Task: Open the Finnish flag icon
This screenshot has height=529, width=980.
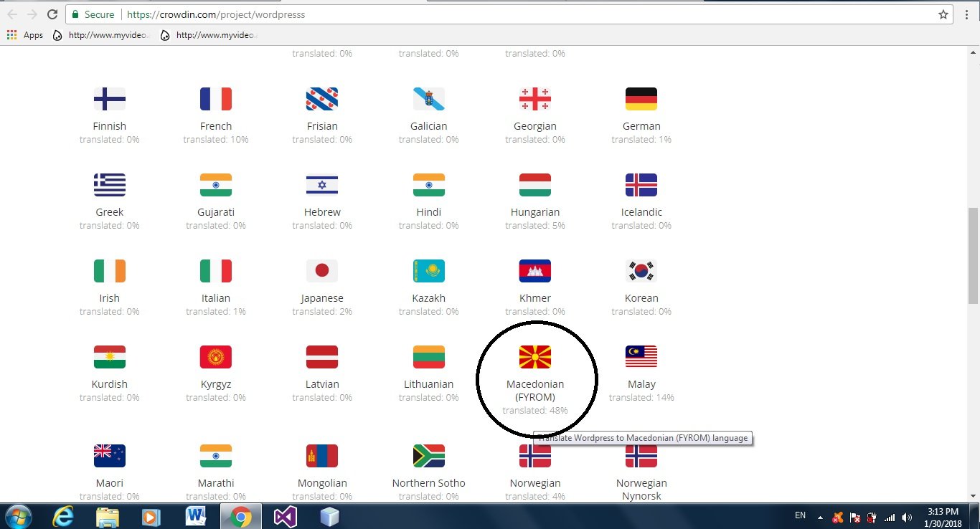Action: pos(110,99)
